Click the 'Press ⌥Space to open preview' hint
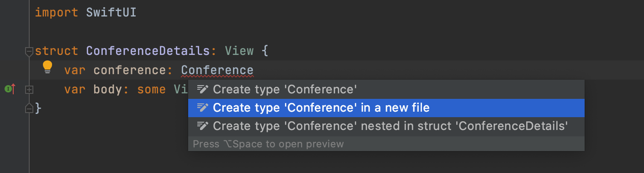This screenshot has width=644, height=173. (x=268, y=144)
